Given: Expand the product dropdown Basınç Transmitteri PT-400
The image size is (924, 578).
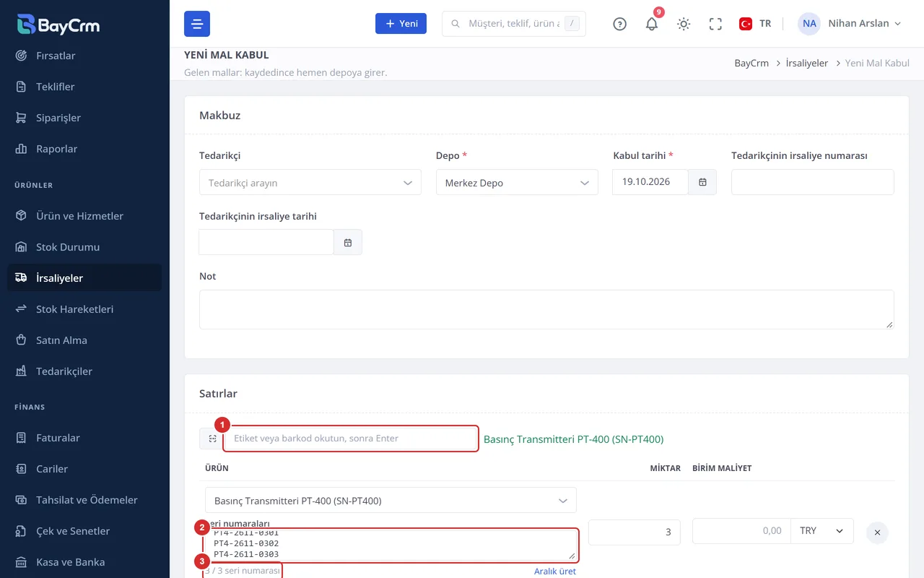Looking at the screenshot, I should 391,500.
